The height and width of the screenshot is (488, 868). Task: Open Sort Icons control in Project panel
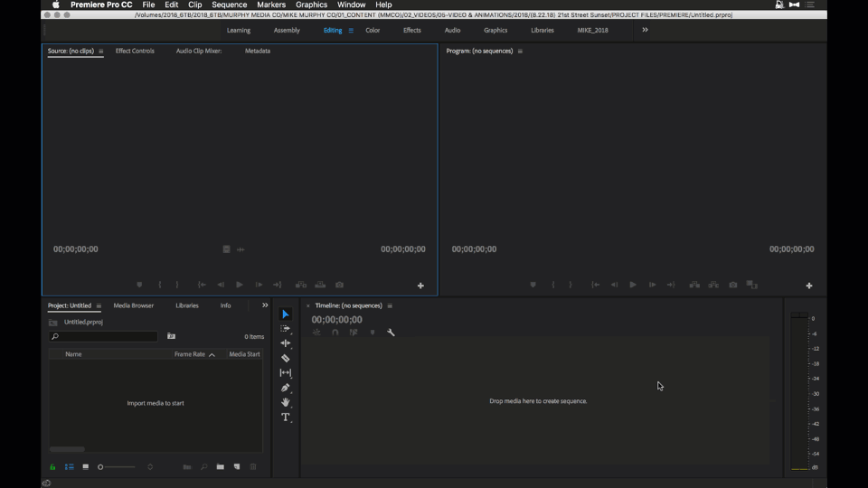(x=150, y=467)
